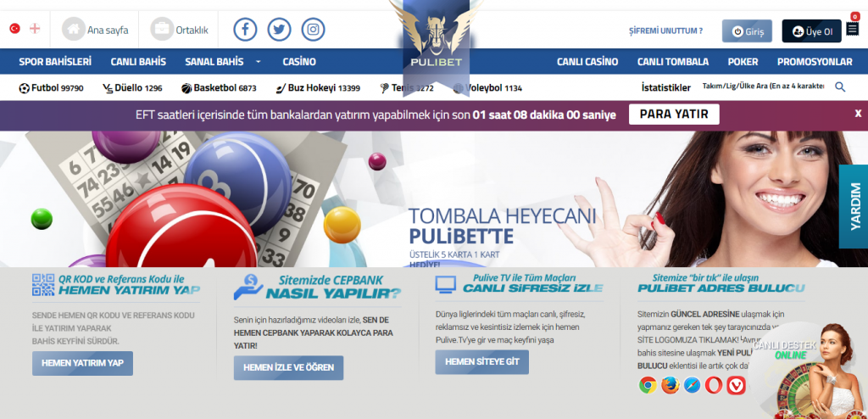Open the bet slip icon with badge
This screenshot has height=419, width=868.
853,26
